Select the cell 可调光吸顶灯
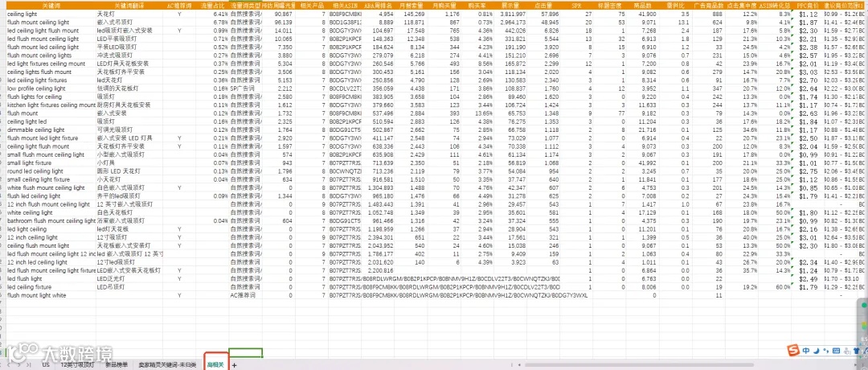The width and height of the screenshot is (868, 370). click(130, 129)
